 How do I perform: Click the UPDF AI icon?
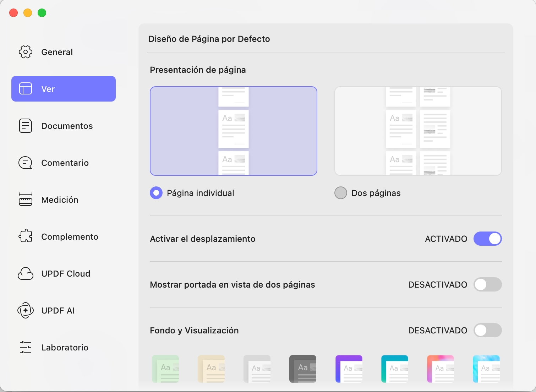click(26, 310)
